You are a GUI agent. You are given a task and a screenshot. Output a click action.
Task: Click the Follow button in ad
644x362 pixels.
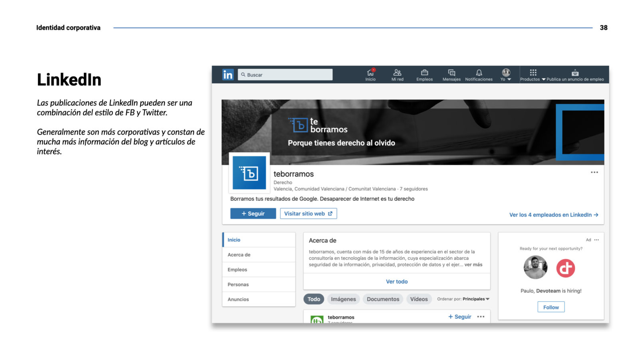pos(551,307)
